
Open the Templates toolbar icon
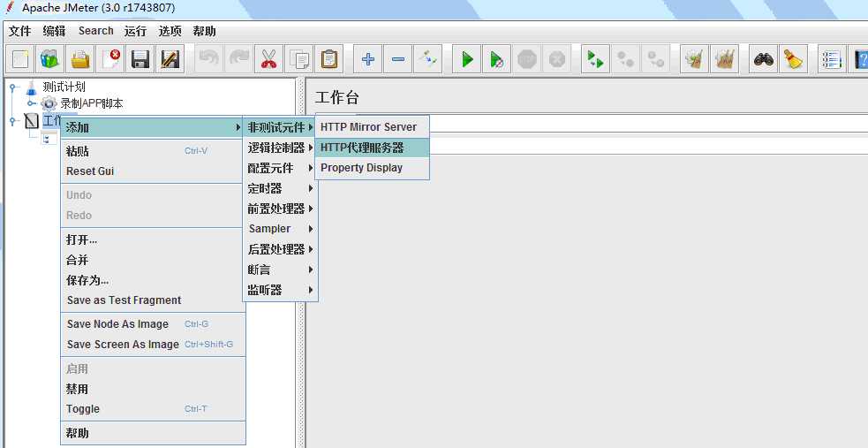pyautogui.click(x=49, y=58)
